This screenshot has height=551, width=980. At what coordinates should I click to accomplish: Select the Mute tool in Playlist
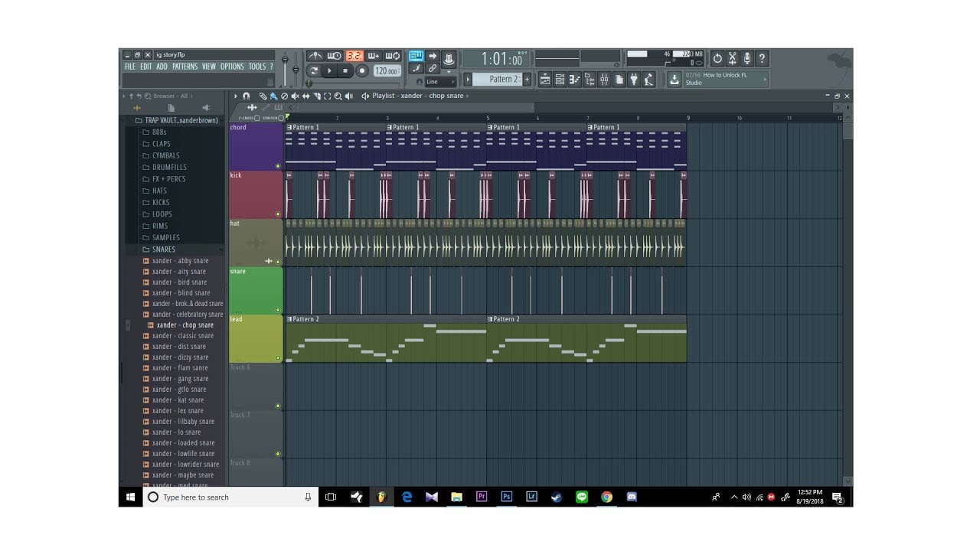(x=295, y=96)
